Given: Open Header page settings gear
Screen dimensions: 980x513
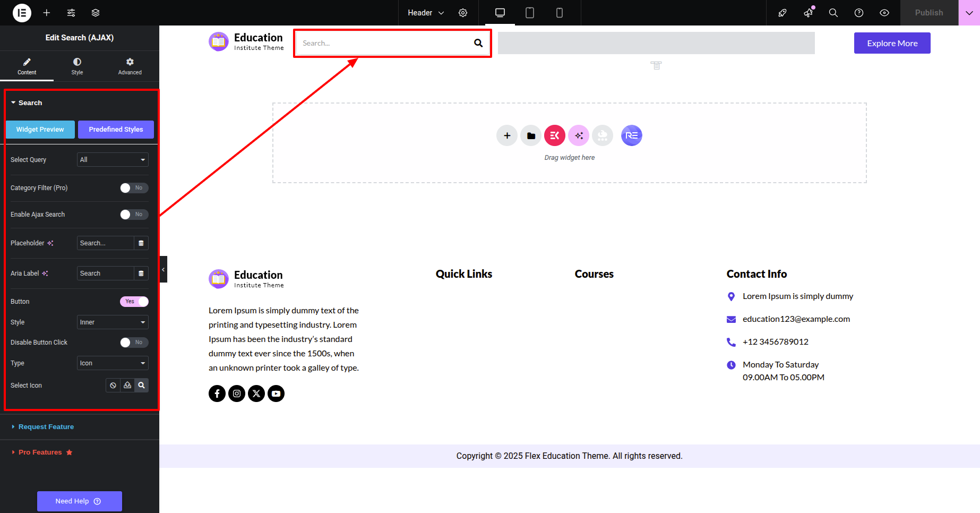Looking at the screenshot, I should click(463, 13).
